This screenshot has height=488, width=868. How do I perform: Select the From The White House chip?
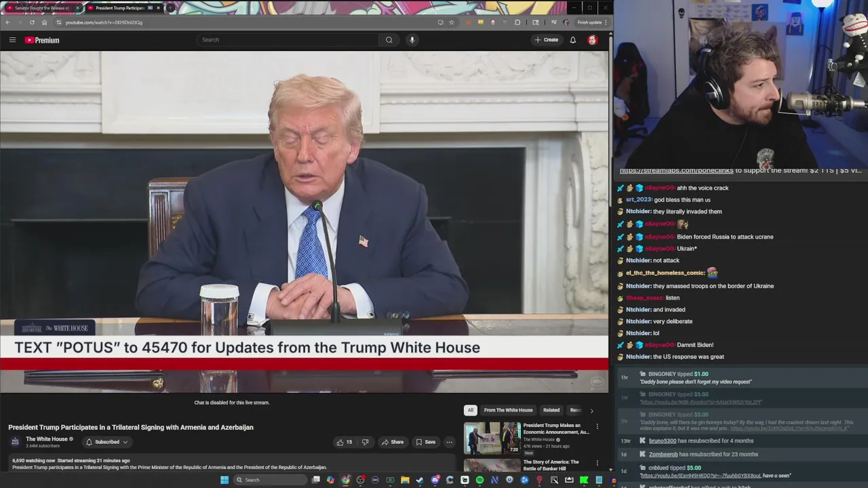click(508, 410)
